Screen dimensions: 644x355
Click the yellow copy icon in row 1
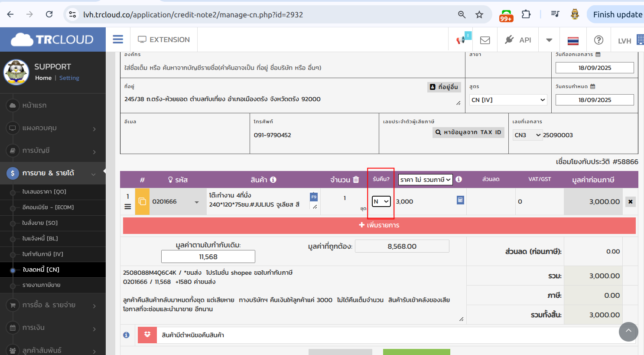pos(142,201)
